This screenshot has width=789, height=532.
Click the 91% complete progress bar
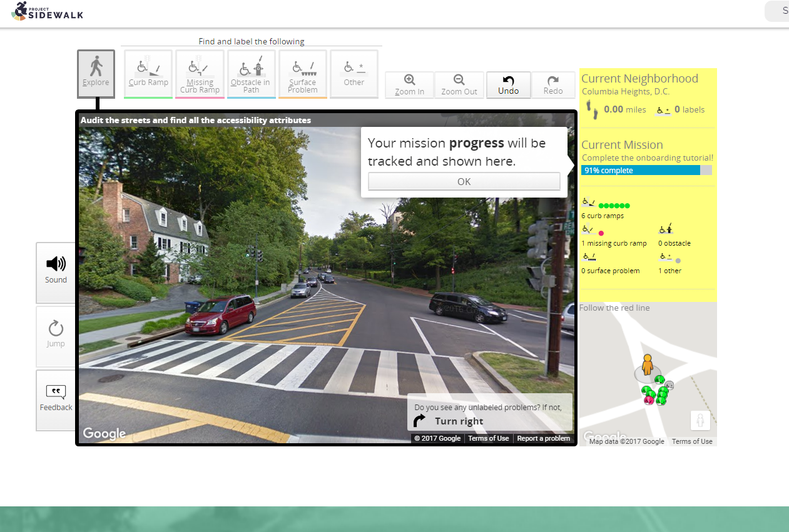[647, 170]
